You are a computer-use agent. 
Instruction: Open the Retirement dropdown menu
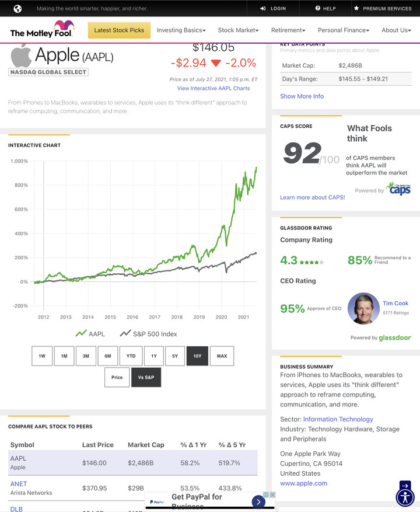(x=288, y=30)
